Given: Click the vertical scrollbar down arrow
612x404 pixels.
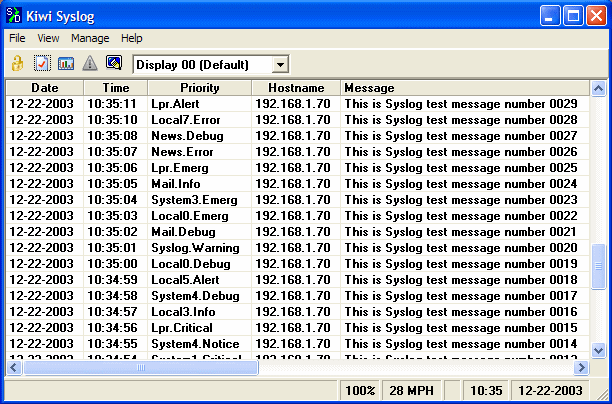Looking at the screenshot, I should [598, 349].
